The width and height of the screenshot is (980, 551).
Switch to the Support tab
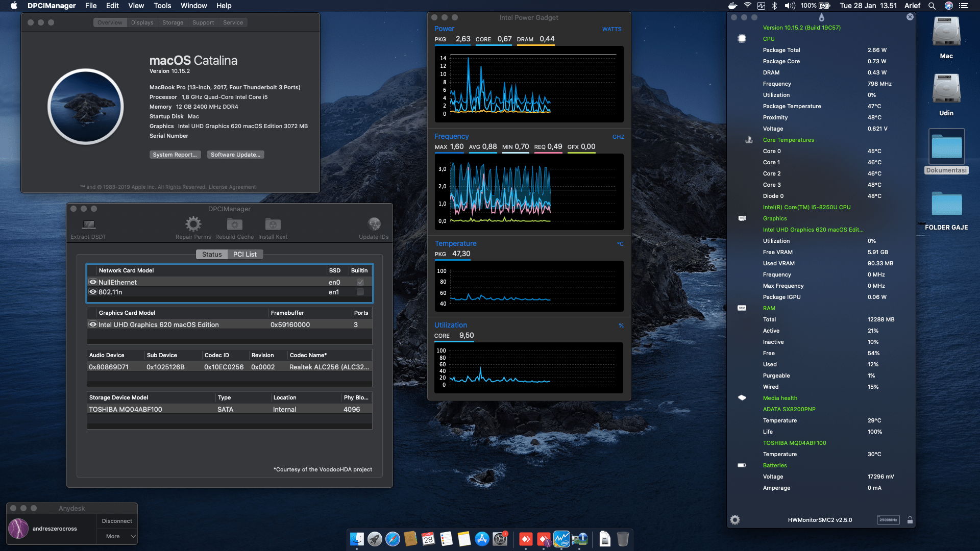pyautogui.click(x=203, y=22)
